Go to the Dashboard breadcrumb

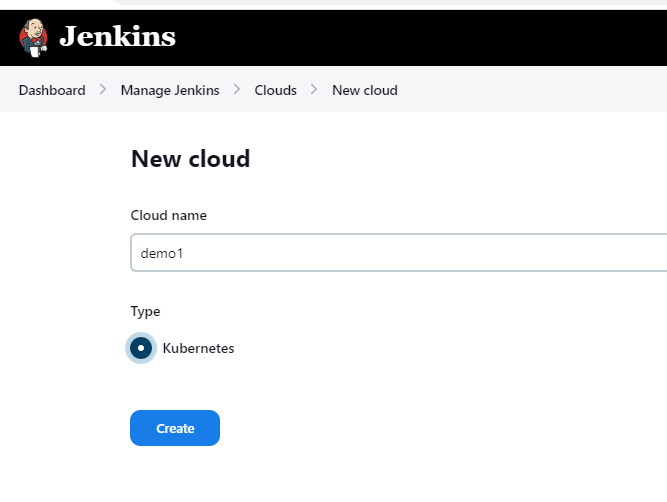click(x=52, y=90)
